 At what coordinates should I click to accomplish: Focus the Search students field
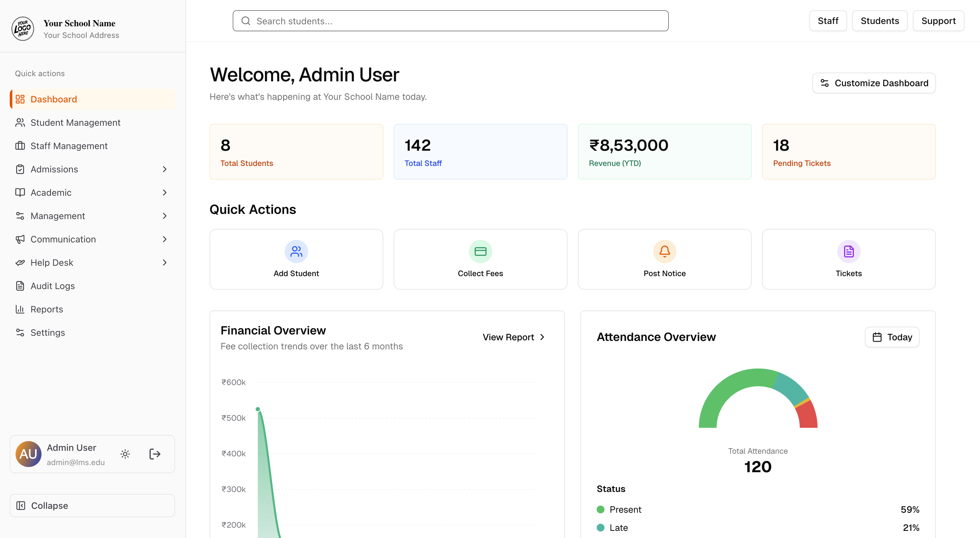click(457, 21)
